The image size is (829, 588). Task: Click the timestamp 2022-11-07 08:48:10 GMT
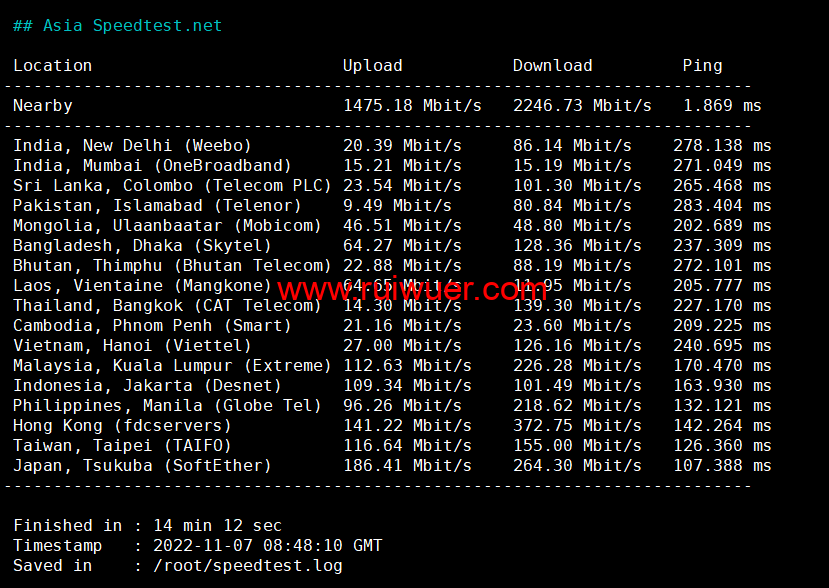click(267, 546)
